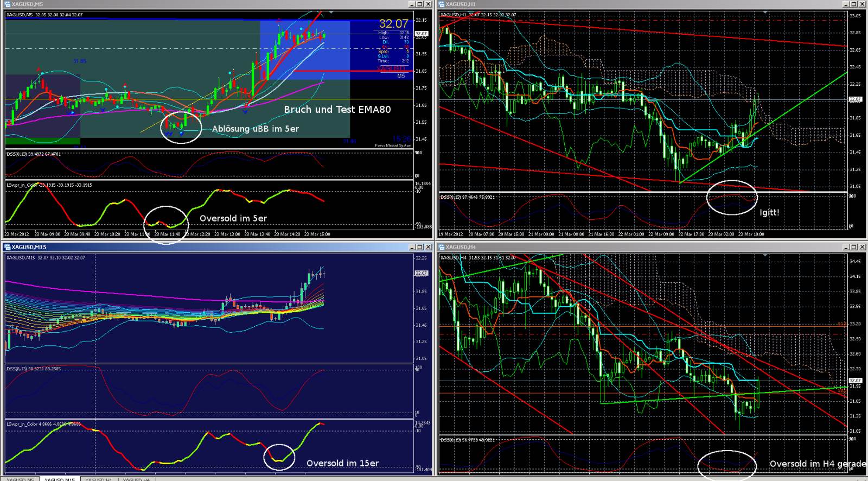868x481 pixels.
Task: Click the XAGUSD,M15 chart window icon
Action: pos(7,246)
